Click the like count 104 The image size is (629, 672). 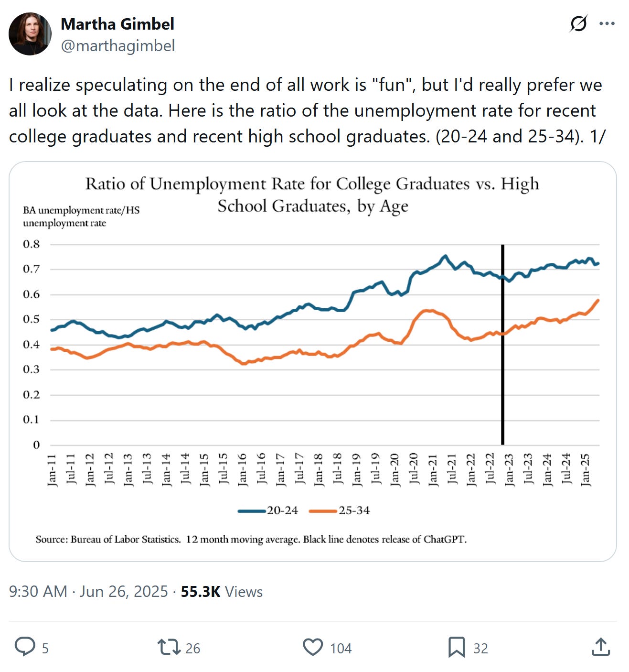[x=341, y=648]
